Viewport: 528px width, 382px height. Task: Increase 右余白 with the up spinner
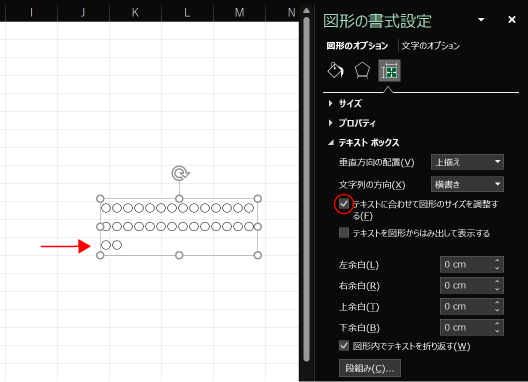497,282
